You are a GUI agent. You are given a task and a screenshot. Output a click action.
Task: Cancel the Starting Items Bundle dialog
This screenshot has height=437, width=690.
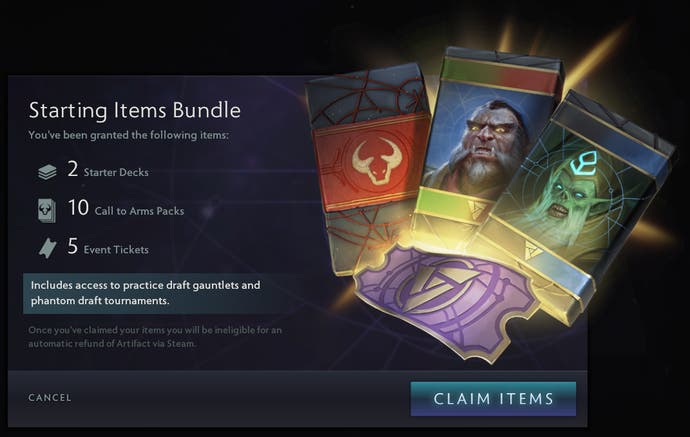[x=50, y=397]
